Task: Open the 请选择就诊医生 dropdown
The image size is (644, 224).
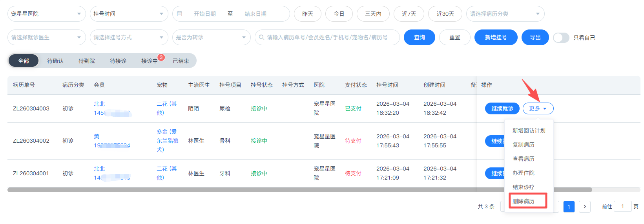Action: pyautogui.click(x=46, y=37)
